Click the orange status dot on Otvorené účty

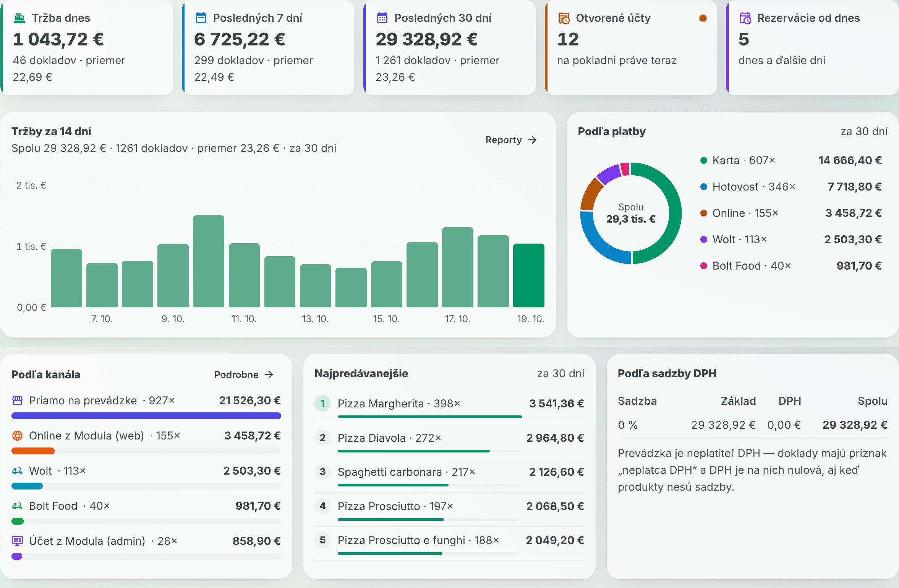pos(703,18)
